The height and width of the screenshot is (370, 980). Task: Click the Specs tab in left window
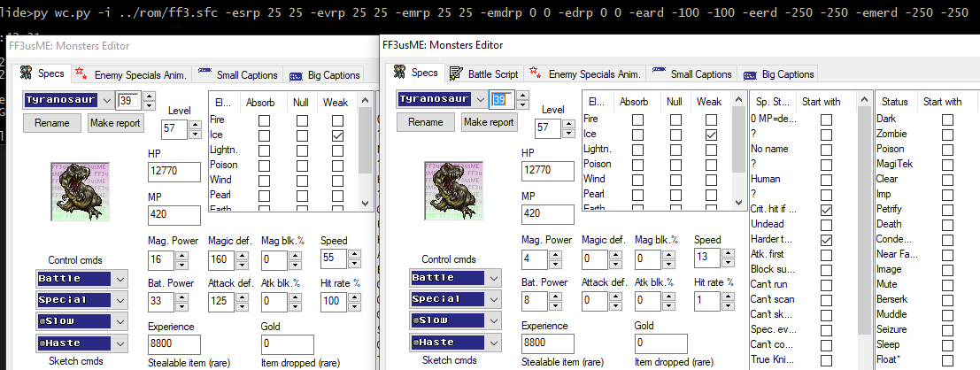[x=42, y=73]
